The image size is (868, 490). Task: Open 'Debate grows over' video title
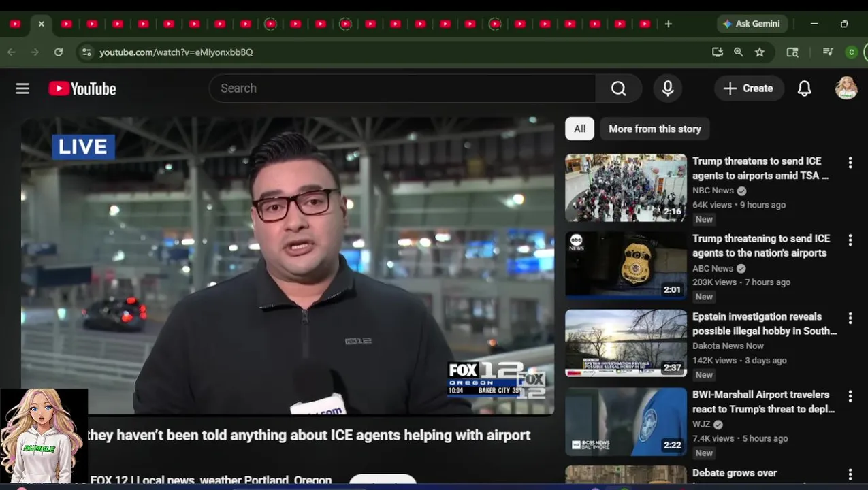point(735,473)
